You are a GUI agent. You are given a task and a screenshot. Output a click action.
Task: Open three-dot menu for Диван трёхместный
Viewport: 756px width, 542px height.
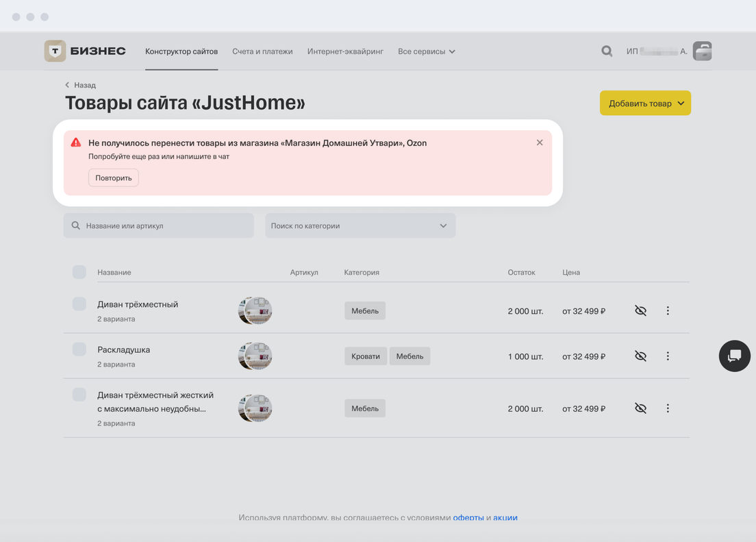coord(668,311)
